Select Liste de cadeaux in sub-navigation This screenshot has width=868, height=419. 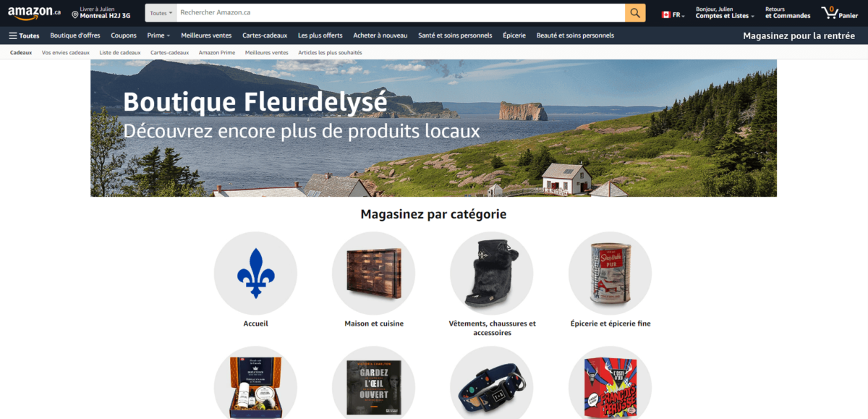click(x=120, y=53)
